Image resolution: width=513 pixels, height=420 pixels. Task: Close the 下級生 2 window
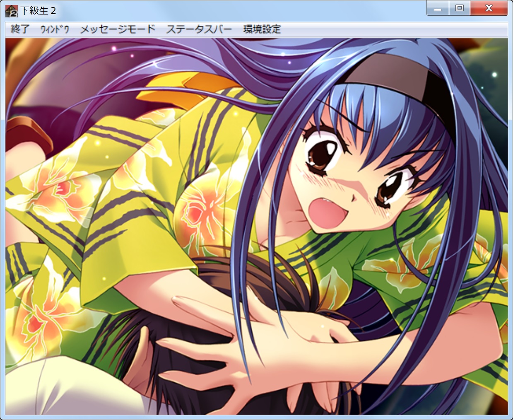[x=489, y=9]
